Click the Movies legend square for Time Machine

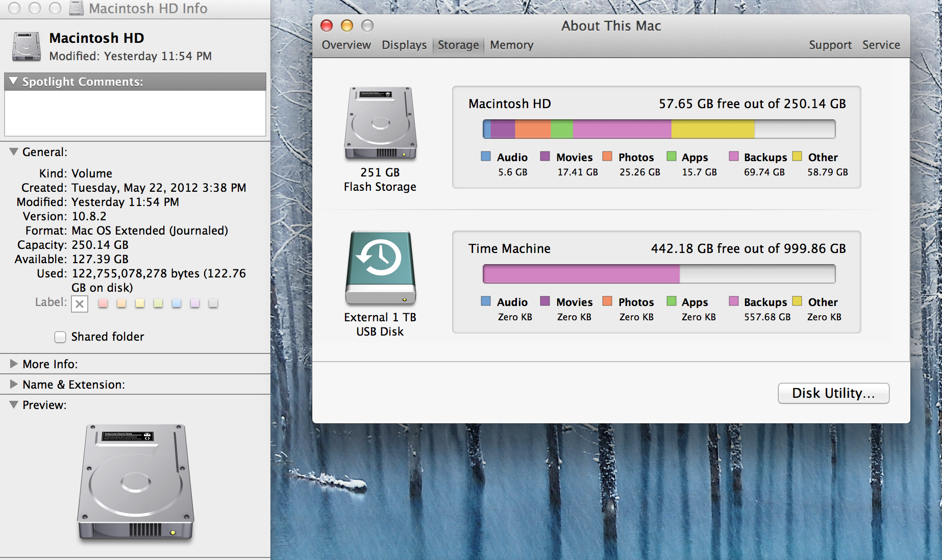[x=545, y=301]
